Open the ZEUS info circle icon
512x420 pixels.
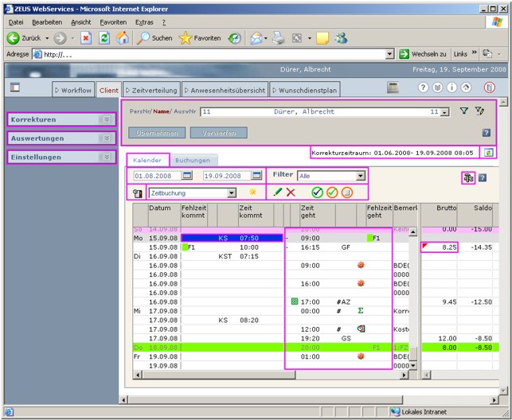(x=451, y=87)
